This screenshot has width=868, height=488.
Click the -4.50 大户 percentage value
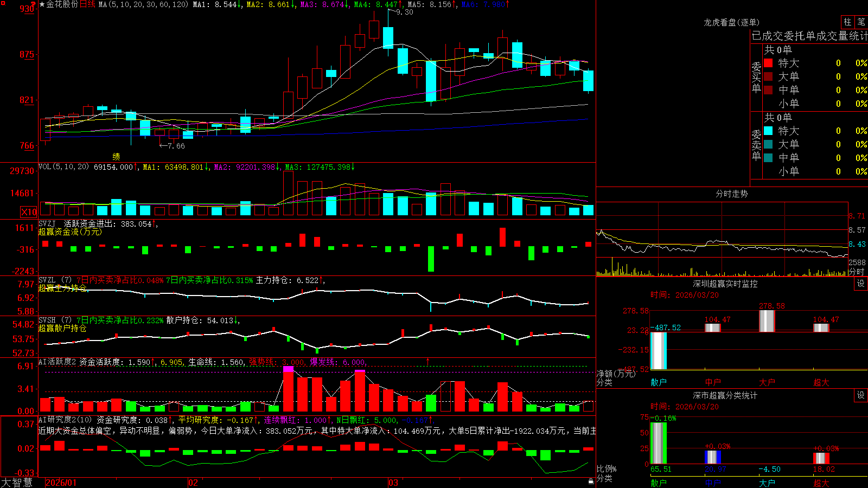tap(769, 469)
